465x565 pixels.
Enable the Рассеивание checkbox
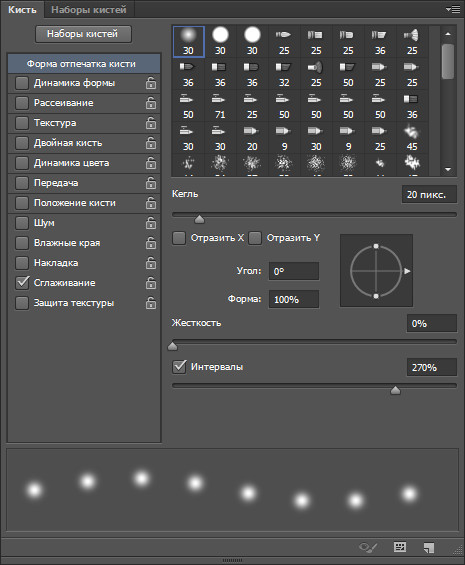click(x=22, y=103)
